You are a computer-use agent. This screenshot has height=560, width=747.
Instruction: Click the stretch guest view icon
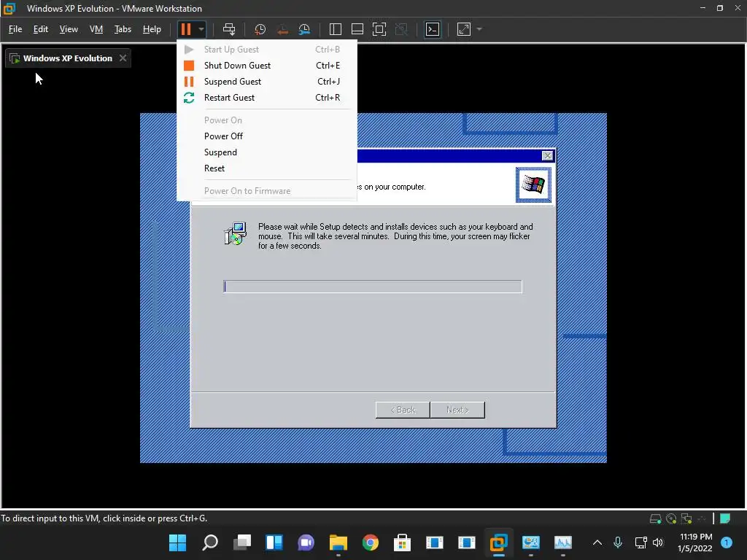click(464, 29)
